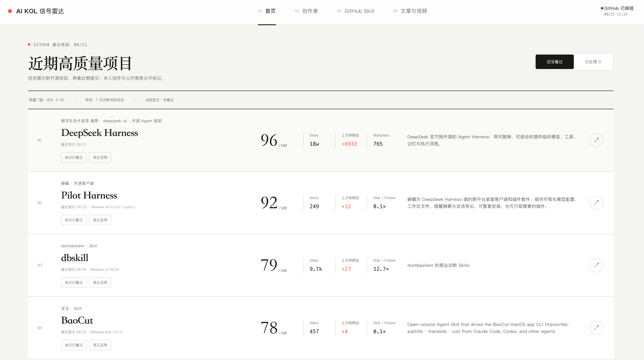
Task: Open the DeepSeek Harness project title
Action: tap(100, 133)
